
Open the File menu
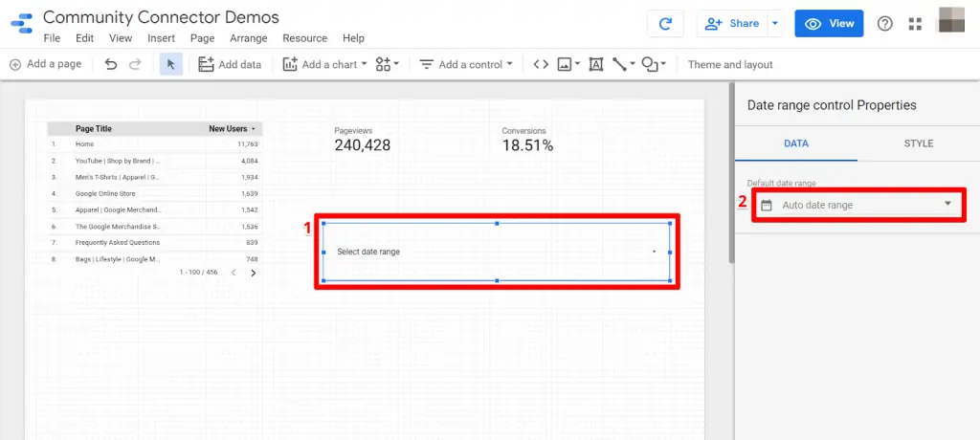point(52,38)
